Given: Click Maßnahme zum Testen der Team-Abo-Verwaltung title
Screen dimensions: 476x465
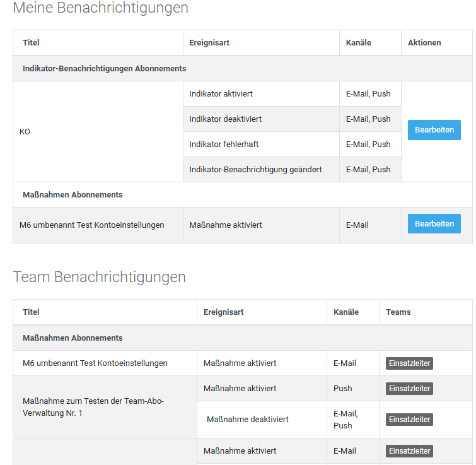Looking at the screenshot, I should (x=93, y=407).
